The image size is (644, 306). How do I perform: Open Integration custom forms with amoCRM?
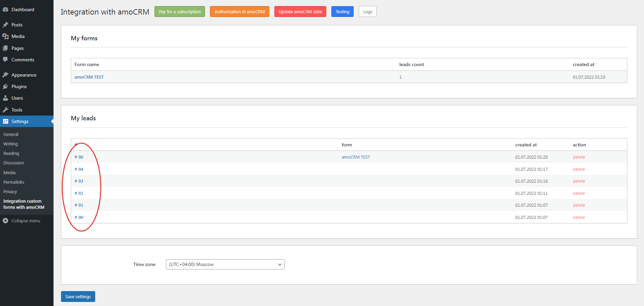(24, 204)
